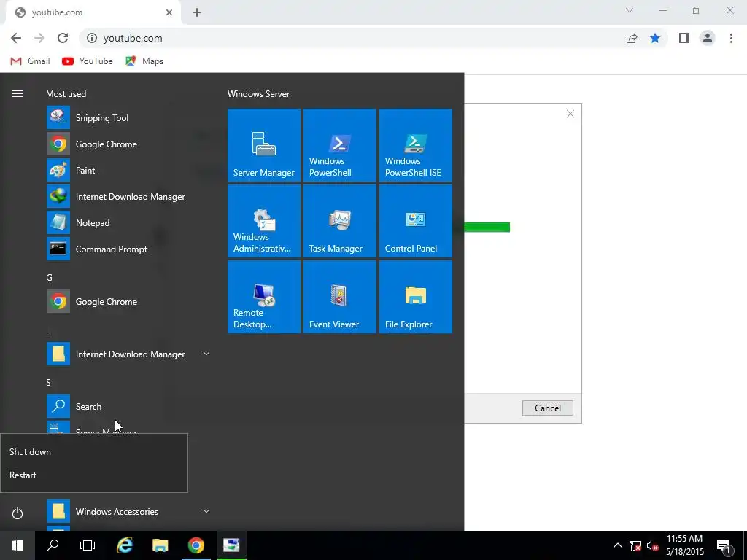Close the dialog with the X
Viewport: 747px width, 560px height.
pos(570,114)
